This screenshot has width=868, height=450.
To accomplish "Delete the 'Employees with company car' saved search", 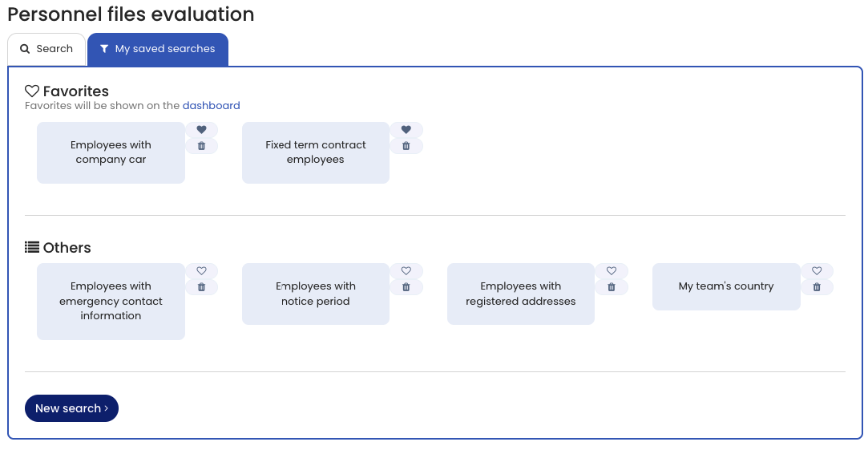I will pyautogui.click(x=201, y=146).
